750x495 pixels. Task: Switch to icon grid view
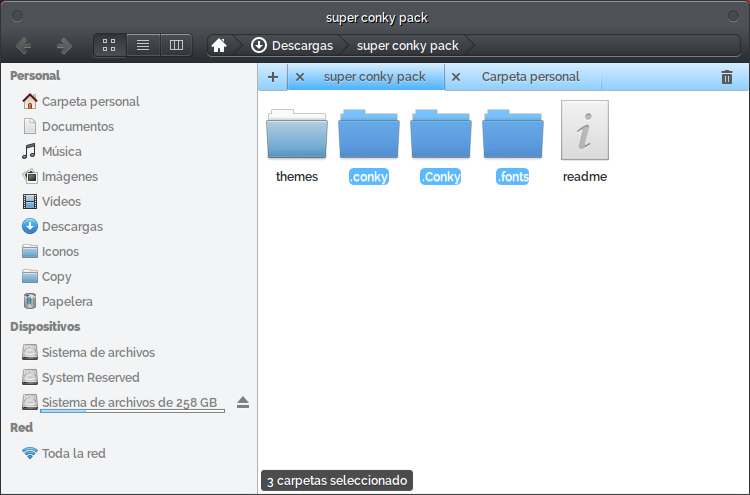click(x=109, y=45)
